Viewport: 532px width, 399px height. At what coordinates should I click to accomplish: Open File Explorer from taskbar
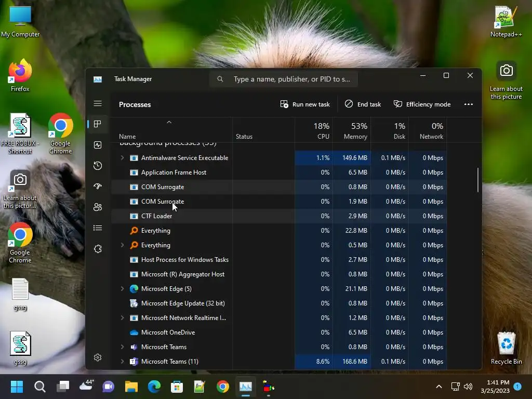131,387
